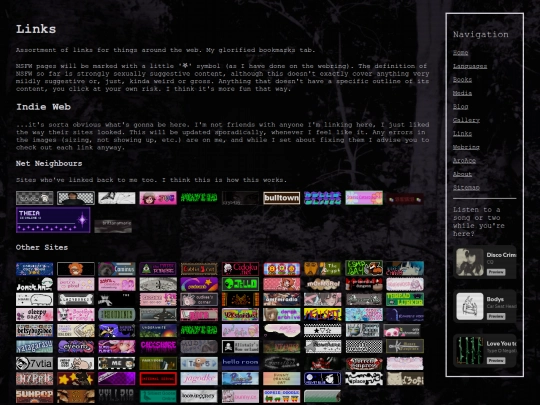Open the jagodke pink button
The width and height of the screenshot is (540, 405).
tap(199, 378)
